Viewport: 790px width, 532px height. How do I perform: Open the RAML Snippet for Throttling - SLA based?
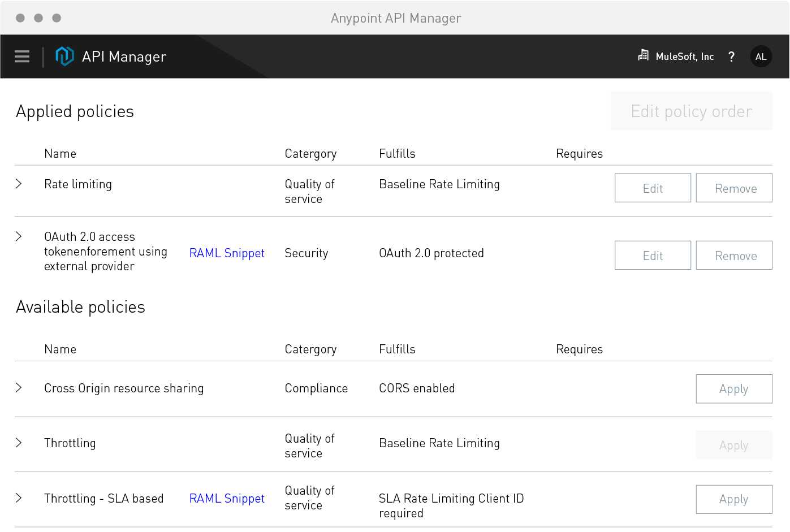pyautogui.click(x=227, y=498)
